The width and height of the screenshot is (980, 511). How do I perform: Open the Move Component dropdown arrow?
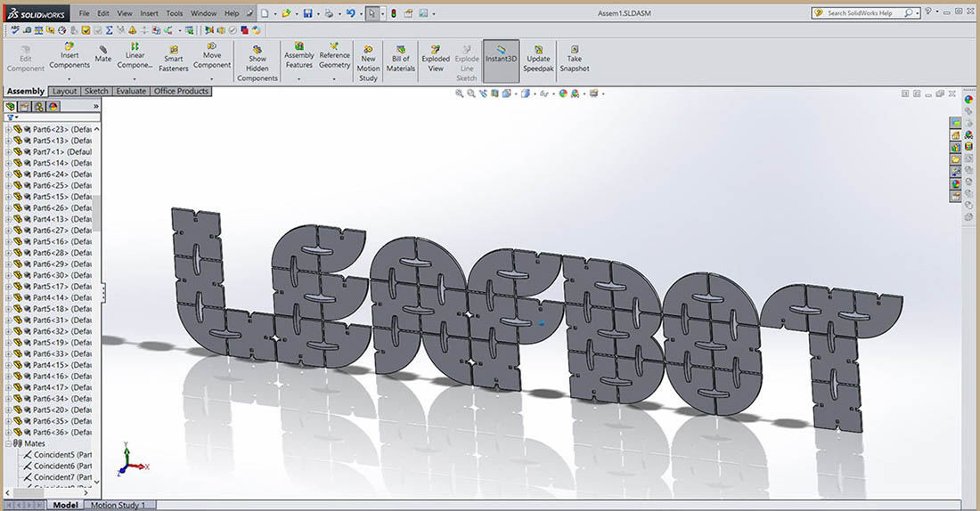(x=212, y=79)
